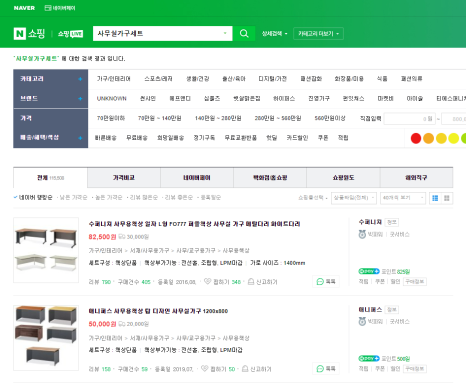
Task: Switch to grid view icon
Action: click(447, 198)
